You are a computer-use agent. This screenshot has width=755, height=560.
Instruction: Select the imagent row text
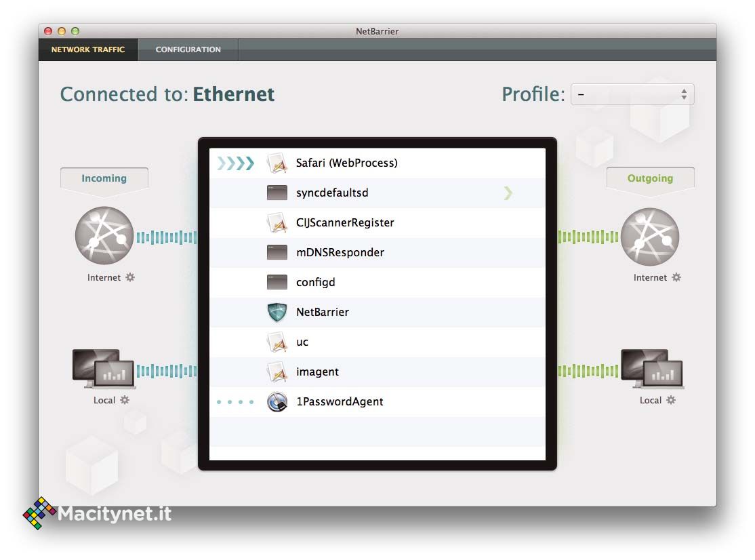(x=317, y=372)
